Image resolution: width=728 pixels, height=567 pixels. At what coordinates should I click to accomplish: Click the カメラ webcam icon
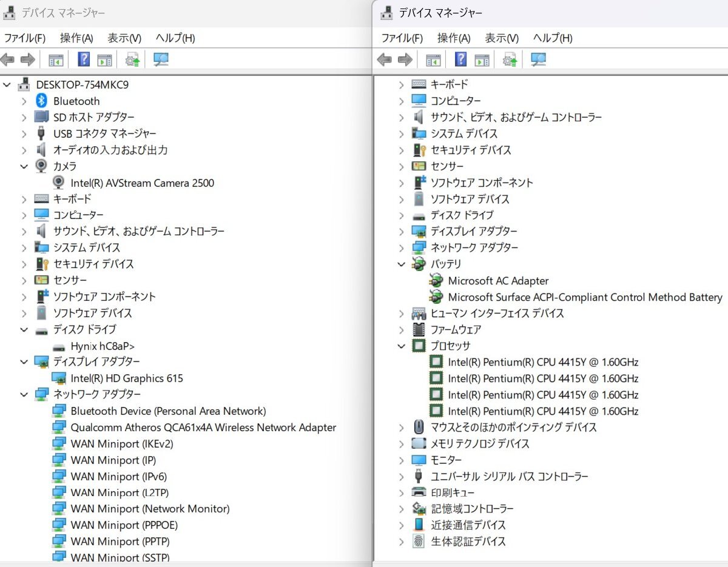point(41,166)
